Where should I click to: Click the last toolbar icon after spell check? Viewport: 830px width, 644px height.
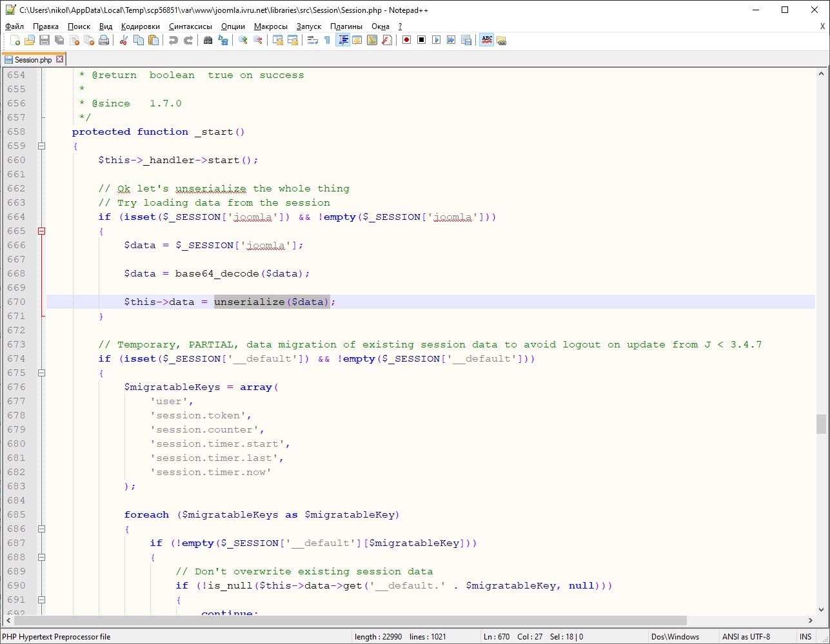501,41
